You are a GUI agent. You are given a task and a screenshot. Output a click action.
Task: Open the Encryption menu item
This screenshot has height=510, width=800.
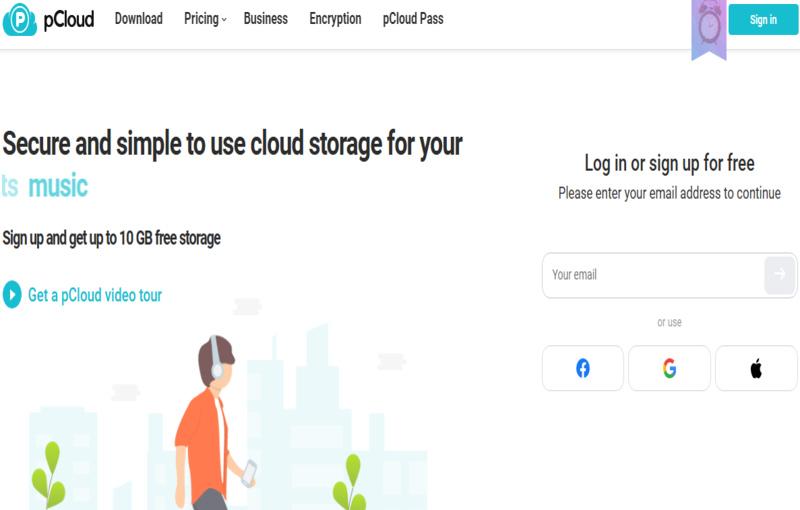[335, 19]
